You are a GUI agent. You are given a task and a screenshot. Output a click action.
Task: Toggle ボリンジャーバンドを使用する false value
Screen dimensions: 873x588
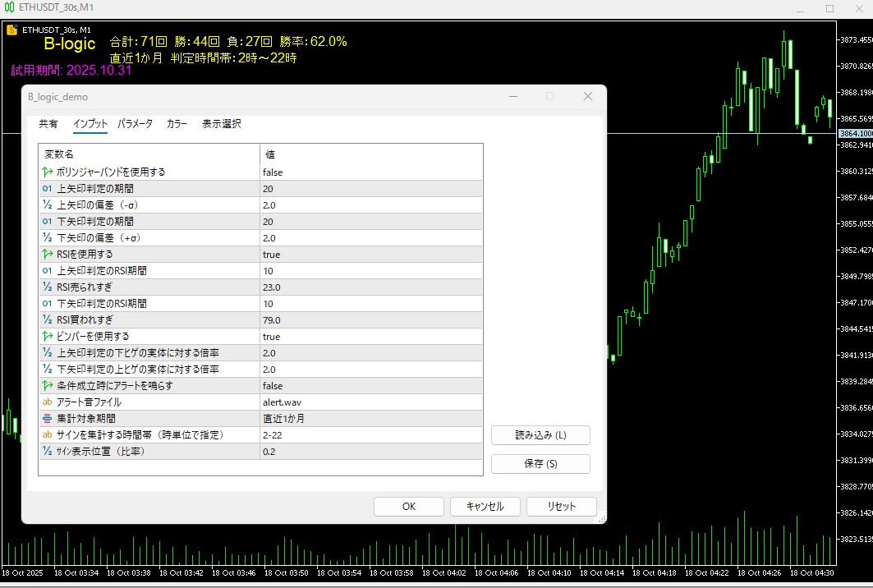coord(370,172)
